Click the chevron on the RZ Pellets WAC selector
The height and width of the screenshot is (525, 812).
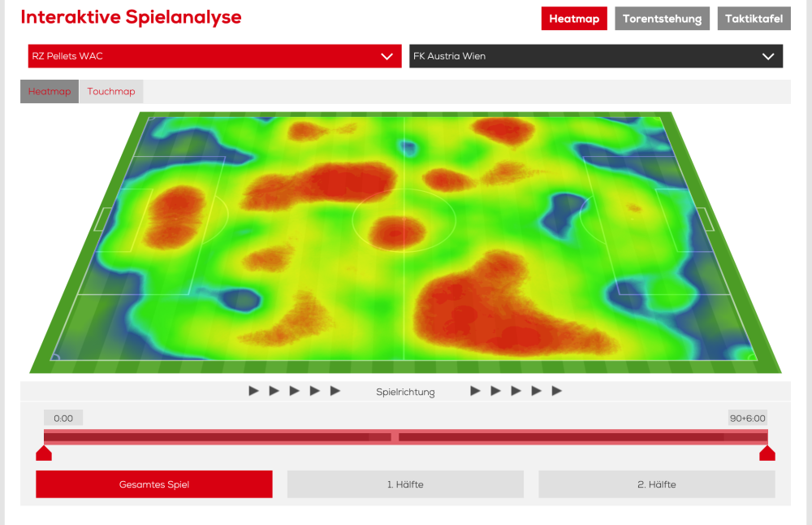click(387, 56)
